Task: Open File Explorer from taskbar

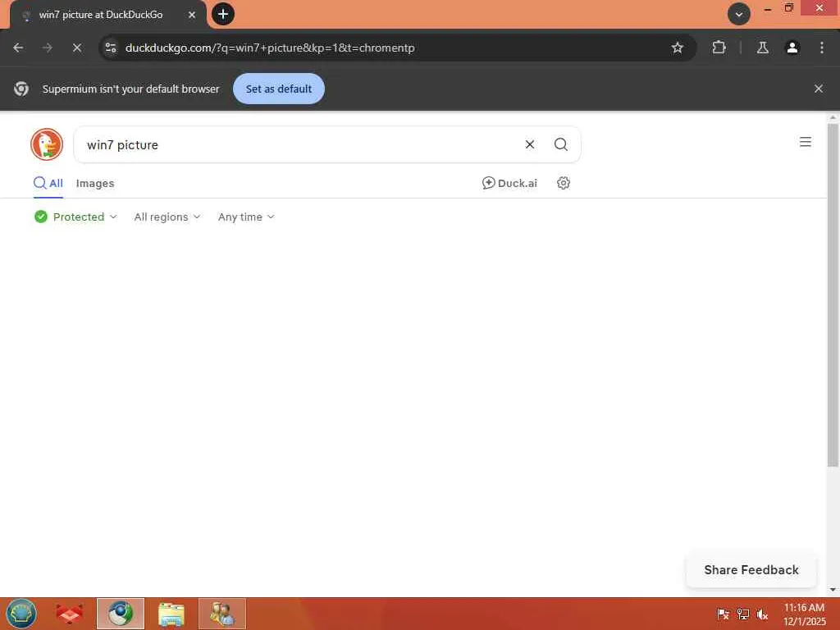Action: pyautogui.click(x=171, y=614)
